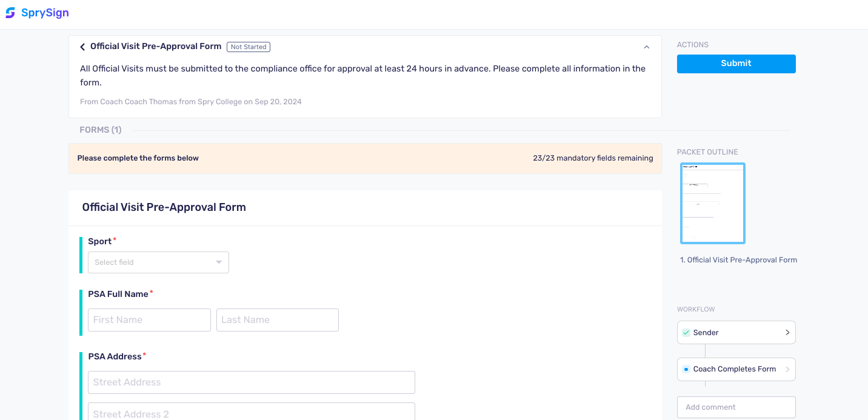Open the Sport select field dropdown

pyautogui.click(x=158, y=262)
